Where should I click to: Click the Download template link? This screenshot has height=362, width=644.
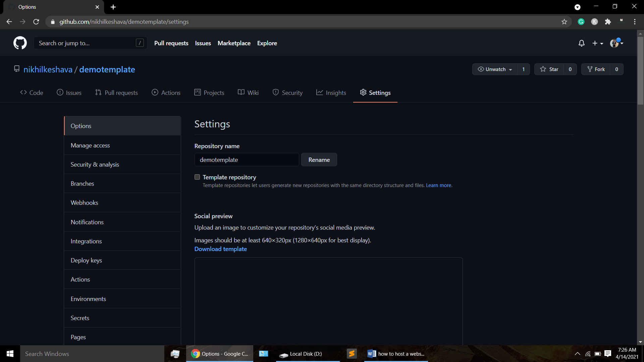point(220,249)
